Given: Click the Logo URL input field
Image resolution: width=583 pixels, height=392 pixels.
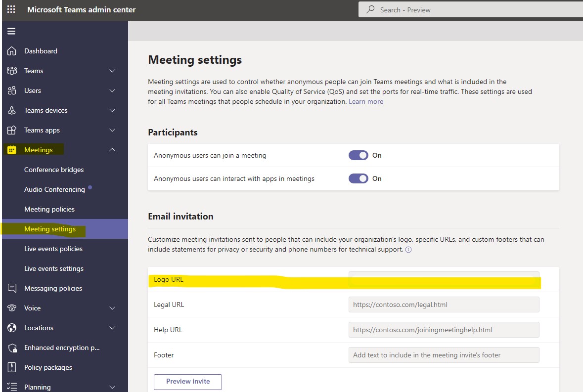Looking at the screenshot, I should [x=444, y=279].
